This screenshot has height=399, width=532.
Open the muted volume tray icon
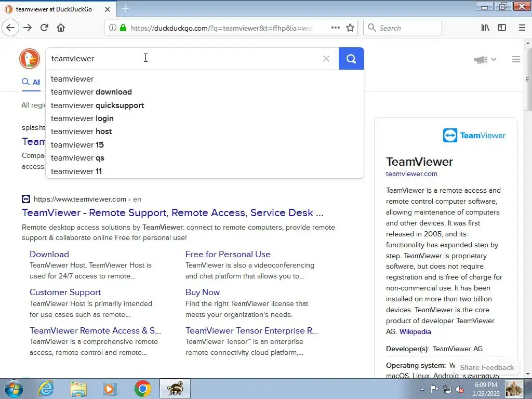(460, 390)
